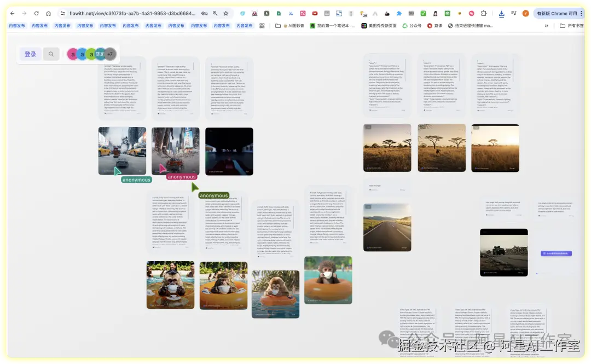Select the prompt card above sunset savanna image

(495, 85)
